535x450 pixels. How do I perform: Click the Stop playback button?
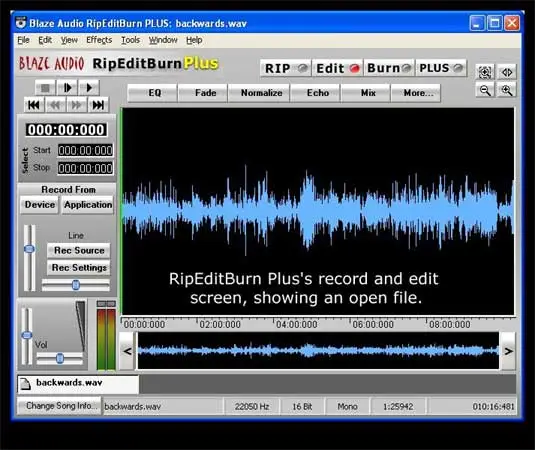pos(45,88)
